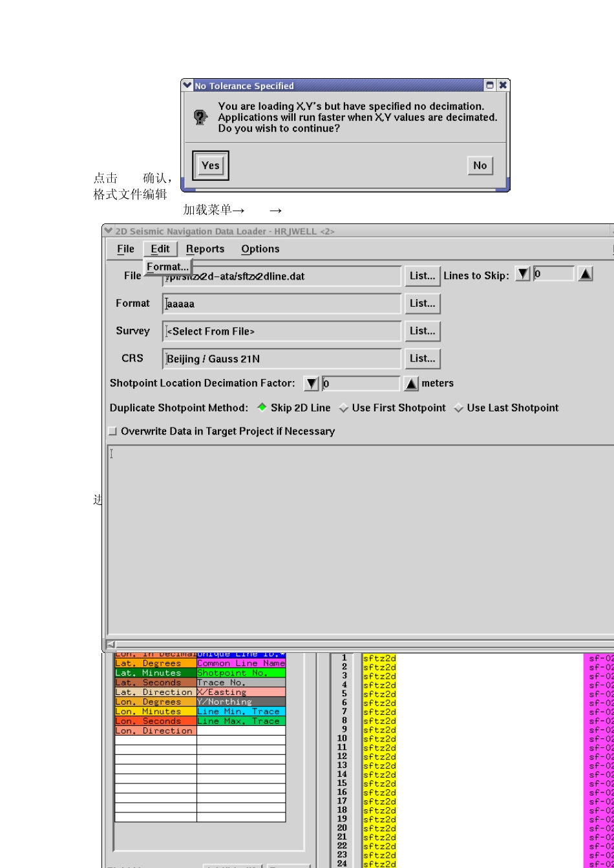Viewport: 614px width, 868px height.
Task: Click inside the empty message text area
Action: (360, 539)
